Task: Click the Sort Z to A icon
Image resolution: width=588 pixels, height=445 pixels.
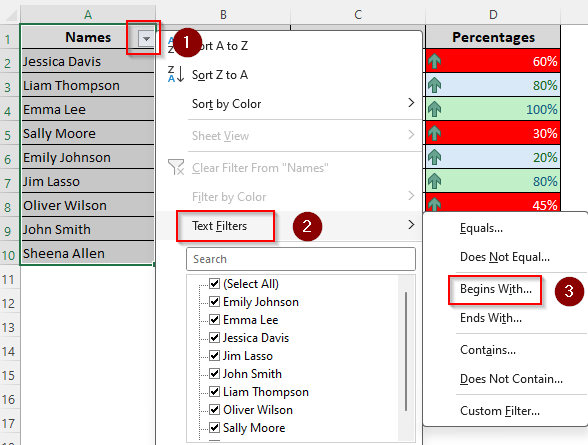Action: [x=176, y=74]
